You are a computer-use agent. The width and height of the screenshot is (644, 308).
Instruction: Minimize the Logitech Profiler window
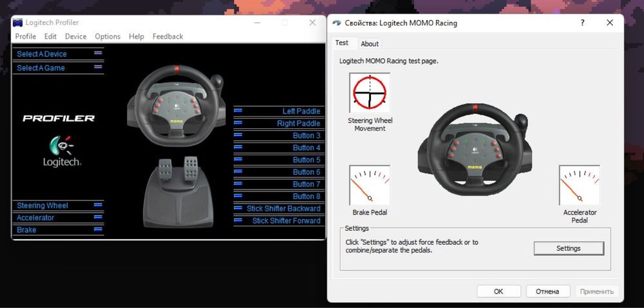pyautogui.click(x=257, y=23)
